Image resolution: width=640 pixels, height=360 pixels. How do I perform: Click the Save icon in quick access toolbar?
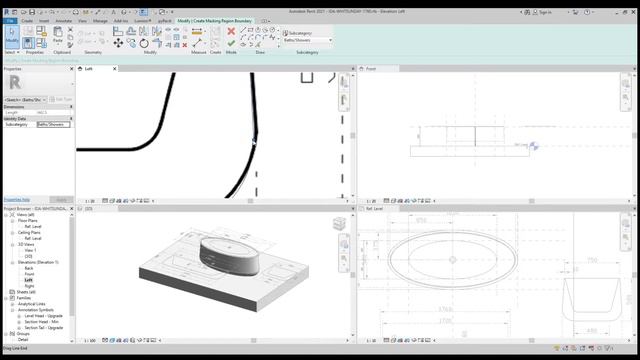click(32, 12)
